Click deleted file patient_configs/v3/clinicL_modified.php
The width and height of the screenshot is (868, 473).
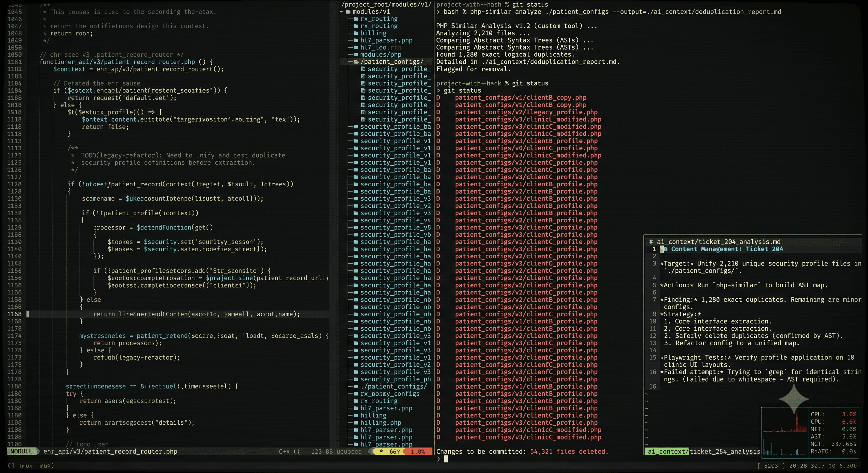(528, 119)
